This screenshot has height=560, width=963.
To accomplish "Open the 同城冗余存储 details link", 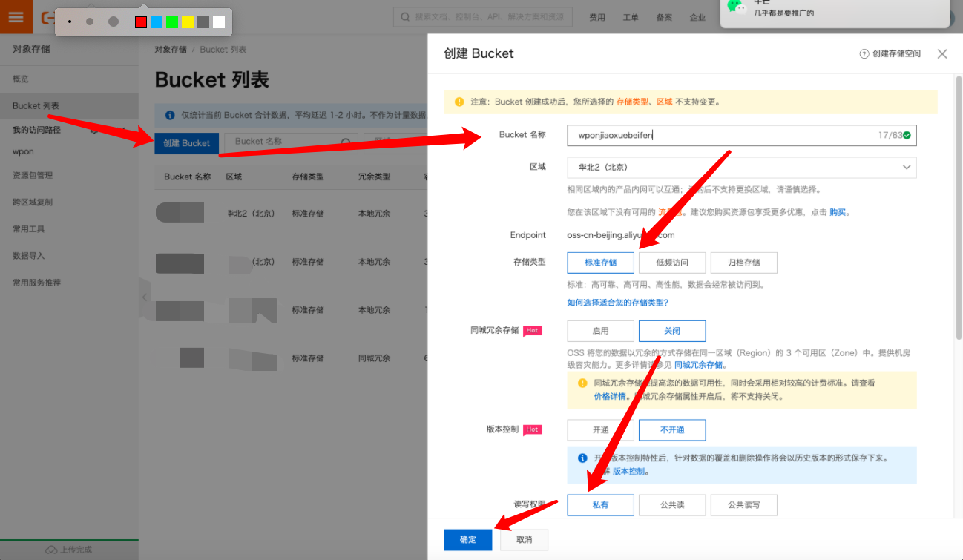I will tap(699, 365).
